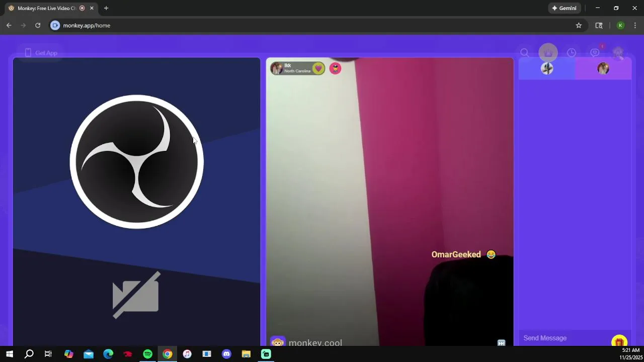Click the gift icon beside Send Message
This screenshot has width=644, height=362.
(x=619, y=341)
